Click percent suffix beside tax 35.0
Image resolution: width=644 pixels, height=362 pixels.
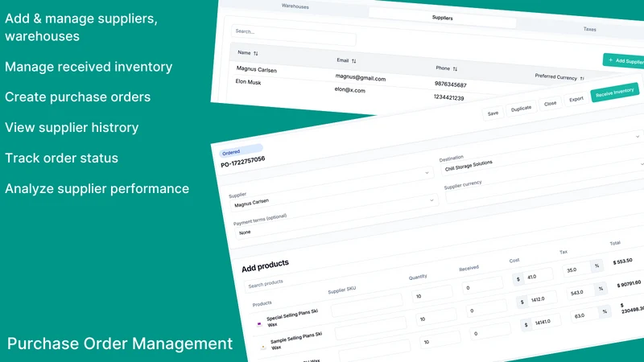[597, 266]
